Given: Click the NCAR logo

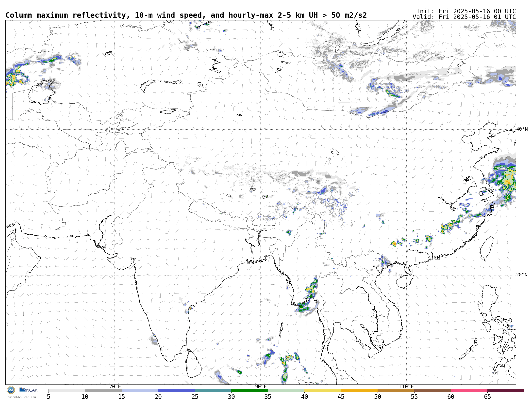Looking at the screenshot, I should point(28,390).
